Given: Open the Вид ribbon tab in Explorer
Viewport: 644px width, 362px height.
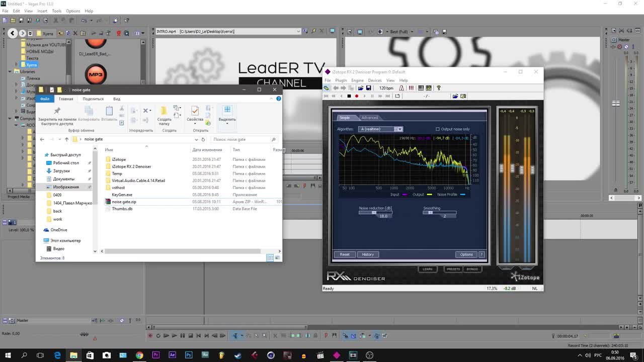Looking at the screenshot, I should point(117,99).
